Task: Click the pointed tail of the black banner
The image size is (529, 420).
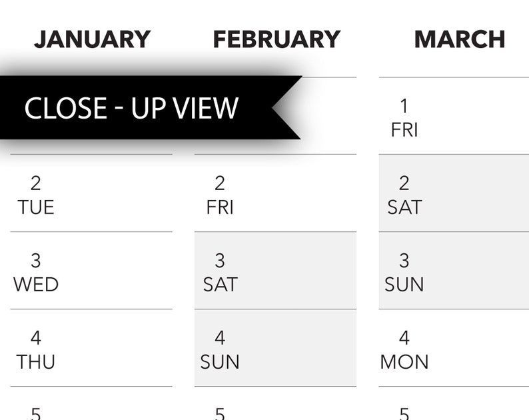Action: coord(286,107)
